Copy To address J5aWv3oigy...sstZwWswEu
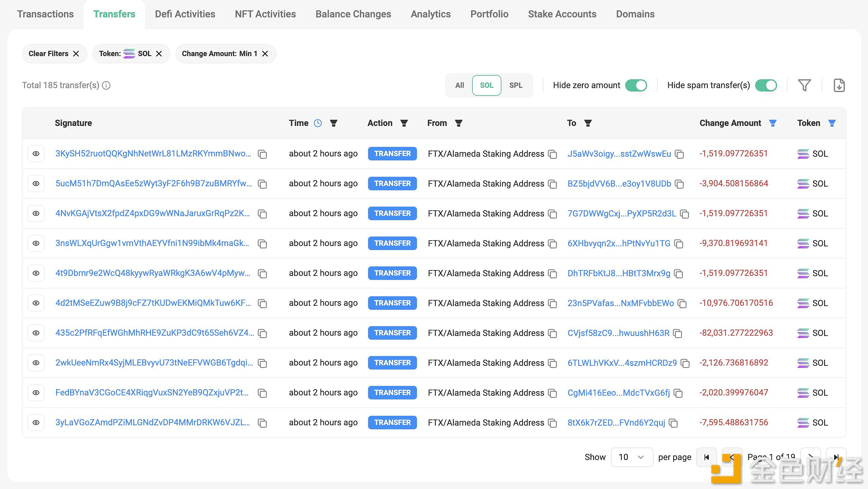This screenshot has width=868, height=489. pyautogui.click(x=679, y=154)
